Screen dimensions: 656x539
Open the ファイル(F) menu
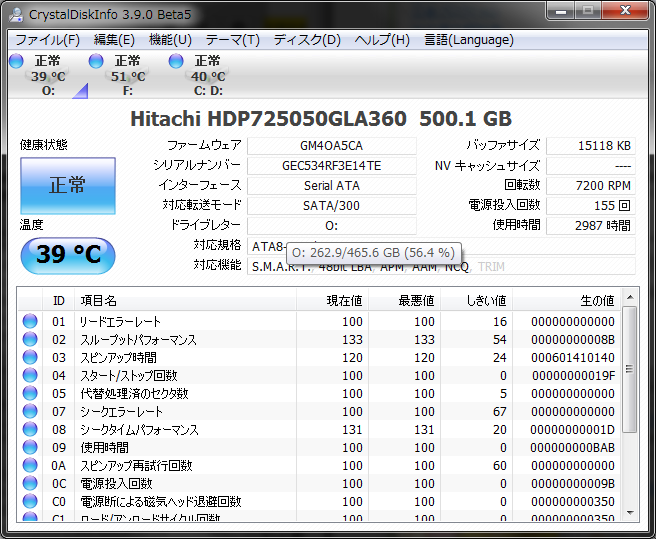47,40
